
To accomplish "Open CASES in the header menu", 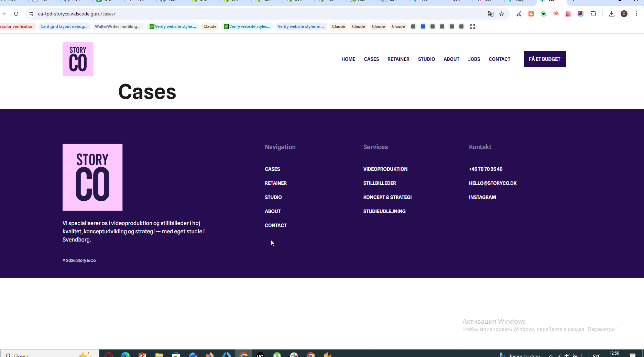I will [x=371, y=59].
